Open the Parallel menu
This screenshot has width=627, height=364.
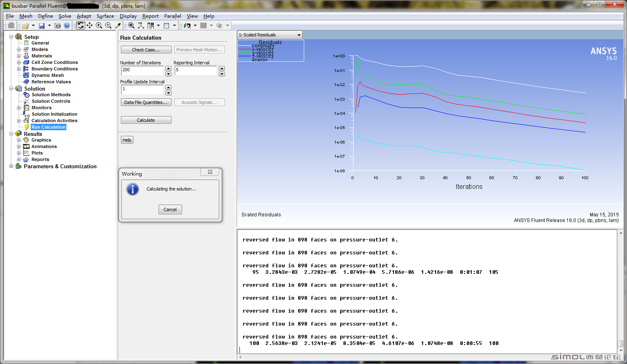pos(172,16)
